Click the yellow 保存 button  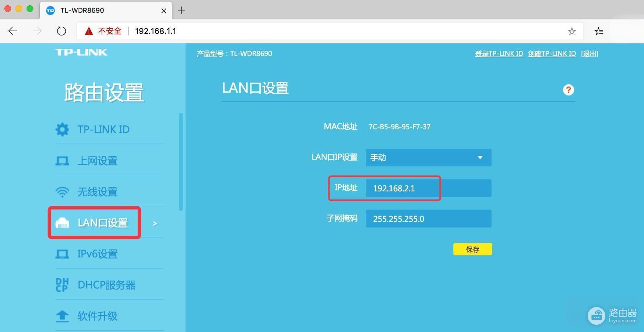(x=473, y=249)
